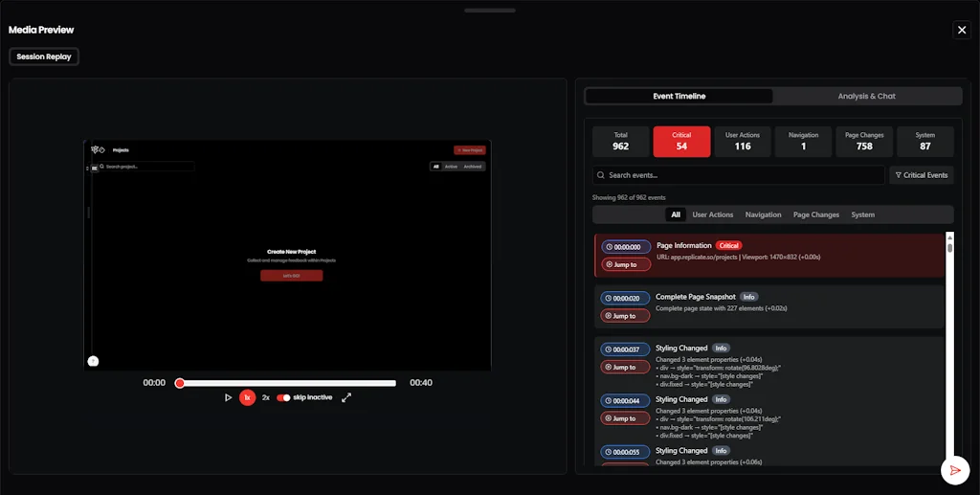Click the 00:40 total duration label

[x=421, y=383]
